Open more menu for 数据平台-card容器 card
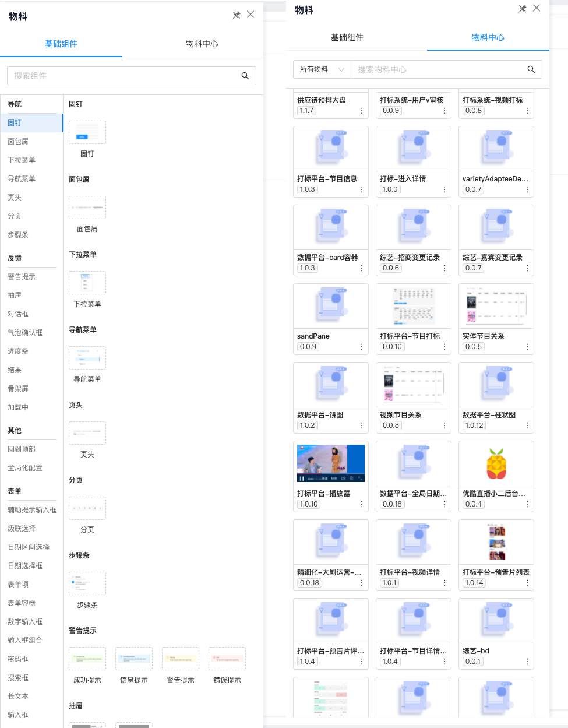The width and height of the screenshot is (568, 728). (x=362, y=268)
